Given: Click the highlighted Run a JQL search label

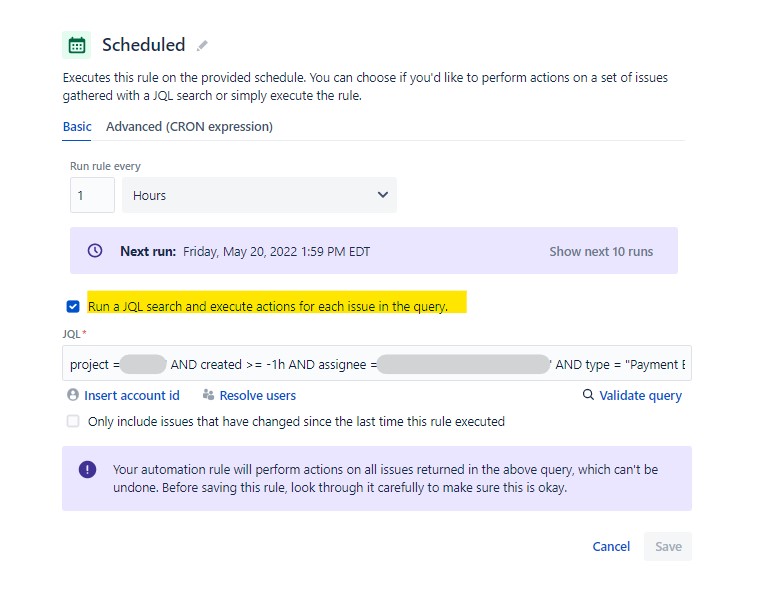Looking at the screenshot, I should (x=268, y=307).
